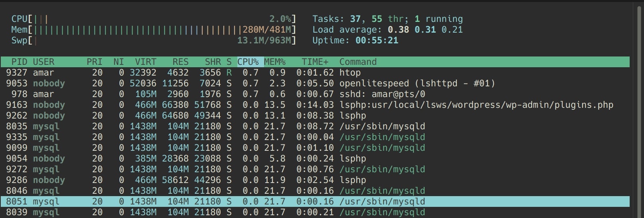Click TIME+ value 0:14.03

click(x=315, y=105)
